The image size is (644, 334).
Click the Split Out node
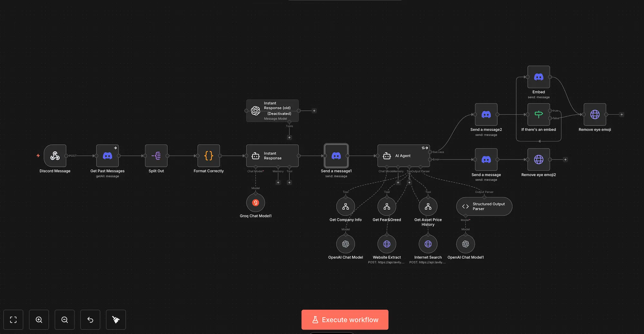[156, 156]
